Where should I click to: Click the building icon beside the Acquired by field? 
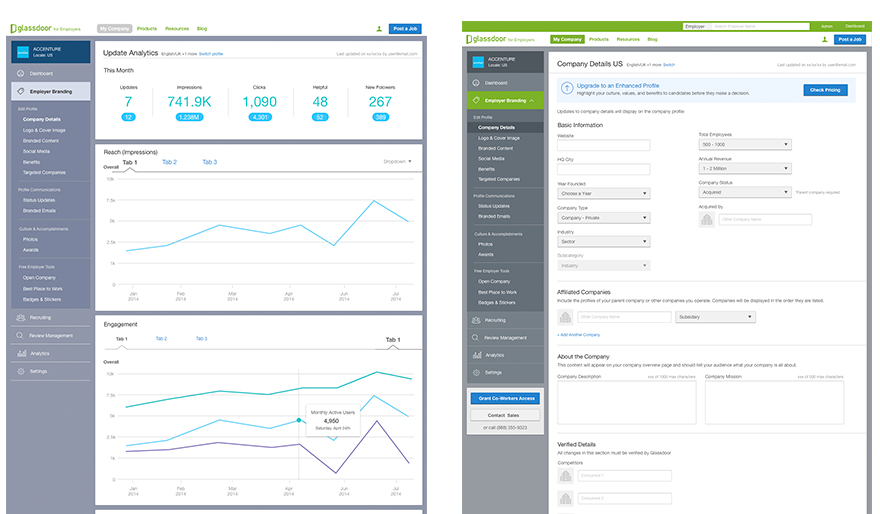706,219
